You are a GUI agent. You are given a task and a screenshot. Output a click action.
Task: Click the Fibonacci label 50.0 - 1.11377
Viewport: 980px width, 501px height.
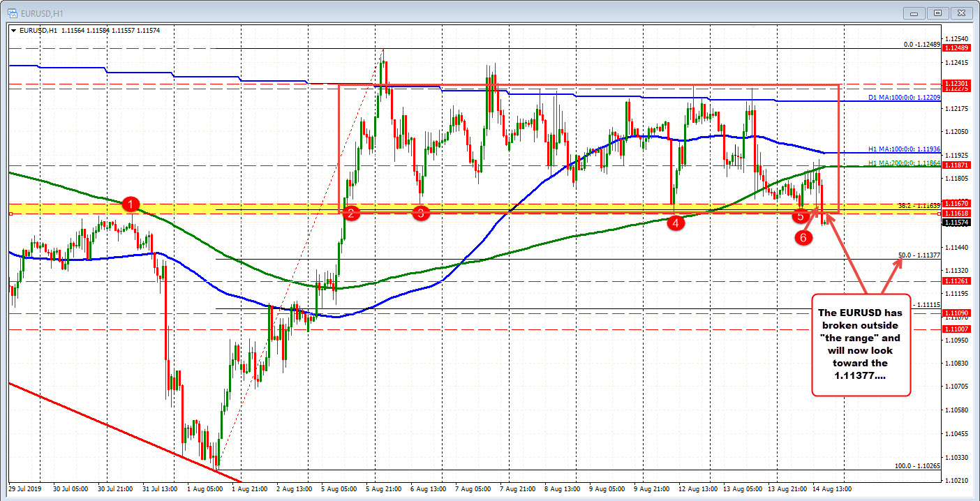(919, 255)
